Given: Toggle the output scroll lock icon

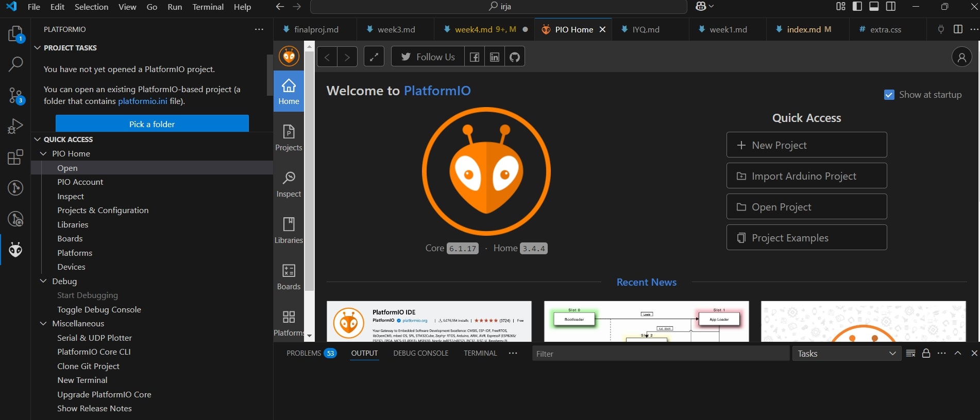Looking at the screenshot, I should click(x=926, y=353).
